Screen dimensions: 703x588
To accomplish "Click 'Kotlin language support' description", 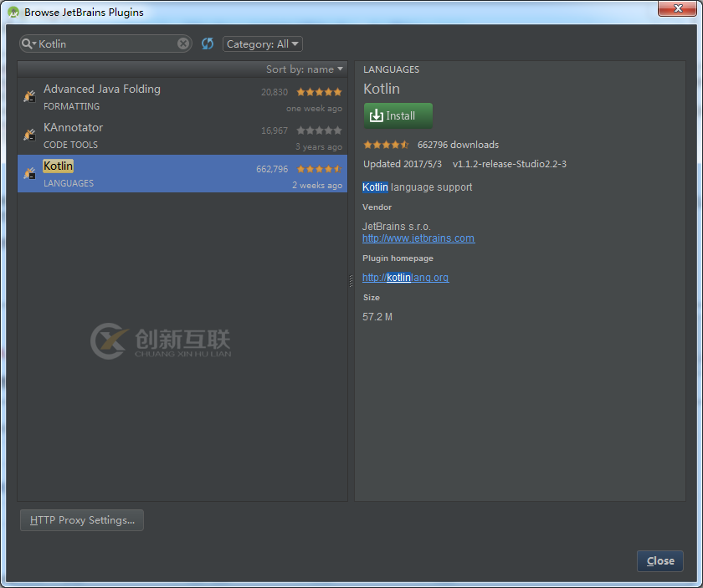I will pos(417,187).
